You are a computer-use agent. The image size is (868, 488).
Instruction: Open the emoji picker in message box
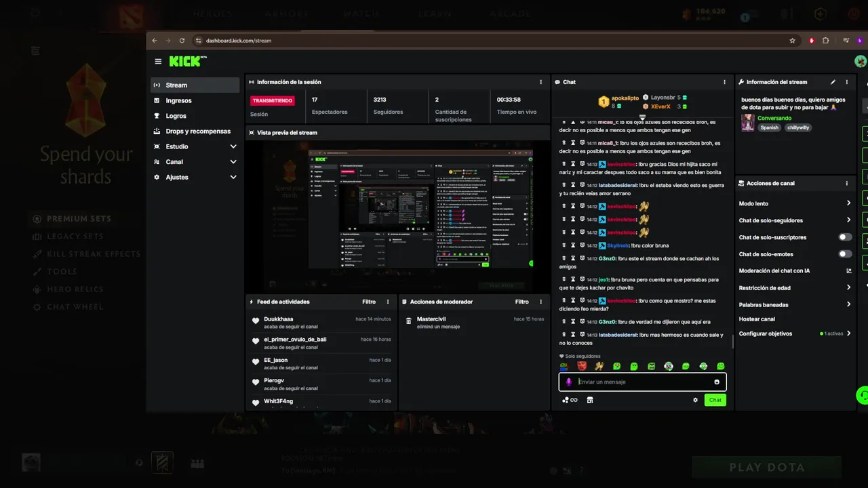click(x=717, y=382)
